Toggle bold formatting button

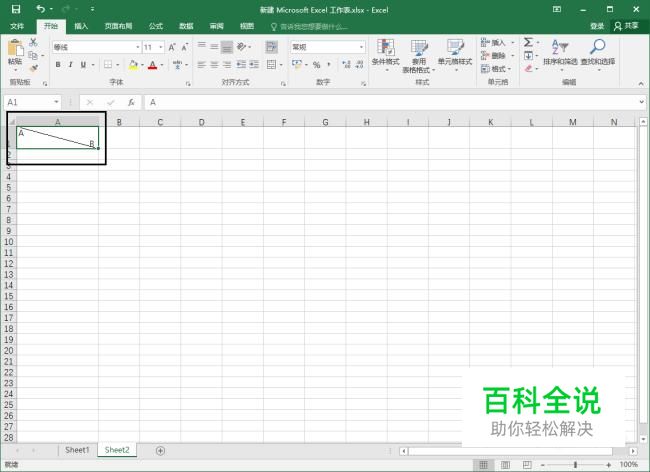click(x=58, y=65)
